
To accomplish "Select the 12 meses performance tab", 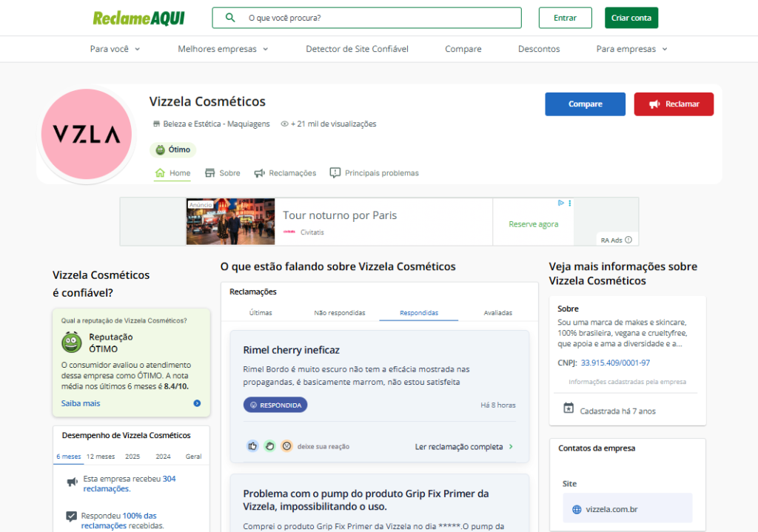I will click(101, 456).
